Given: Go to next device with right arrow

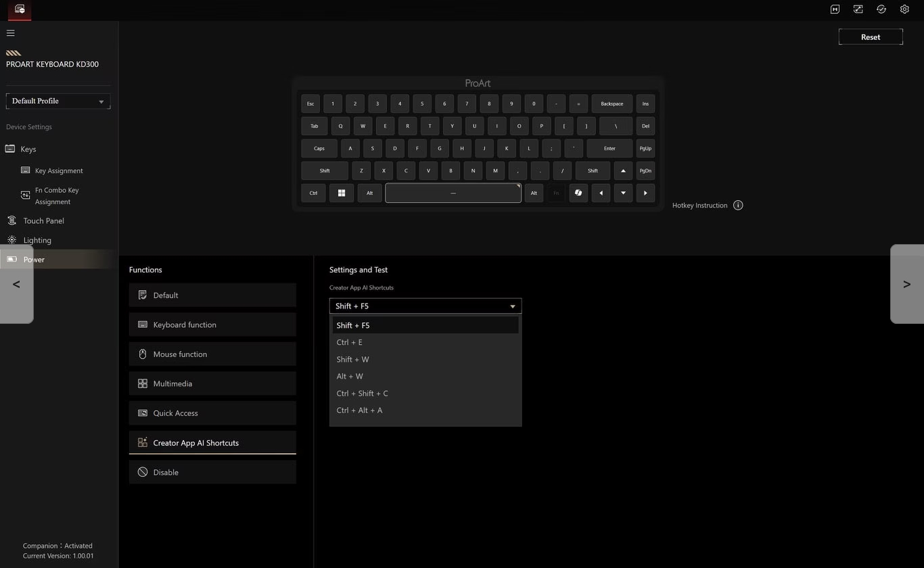Looking at the screenshot, I should coord(907,284).
